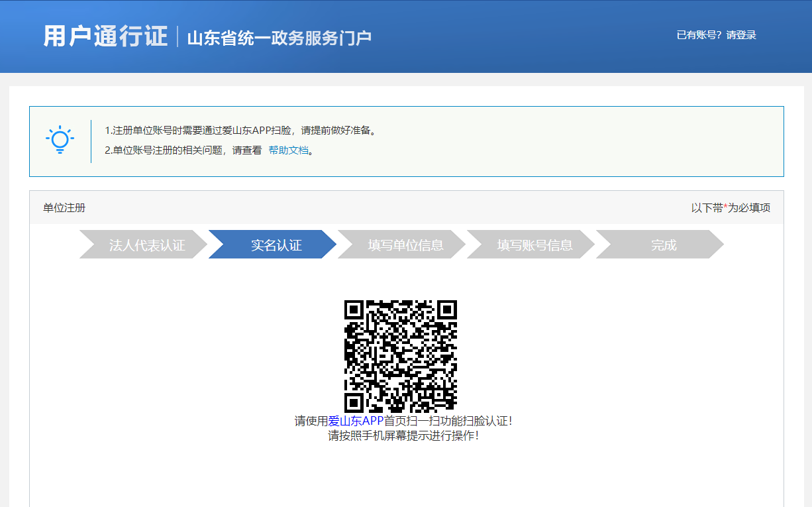Go to the 填写单位信息 step
Viewport: 812px width, 507px height.
pyautogui.click(x=405, y=245)
